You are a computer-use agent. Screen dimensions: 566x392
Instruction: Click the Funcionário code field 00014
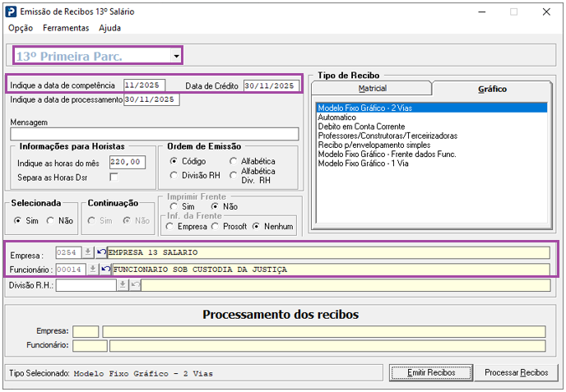[x=71, y=269]
